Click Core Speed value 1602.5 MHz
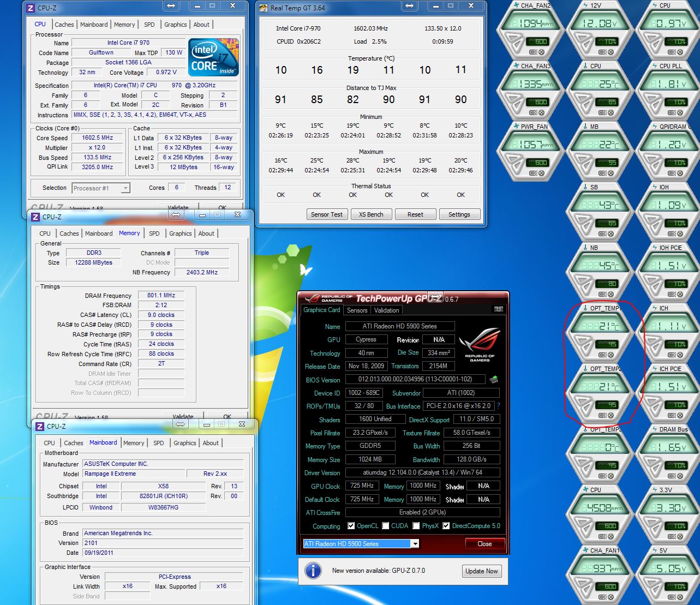The height and width of the screenshot is (605, 700). pyautogui.click(x=98, y=138)
